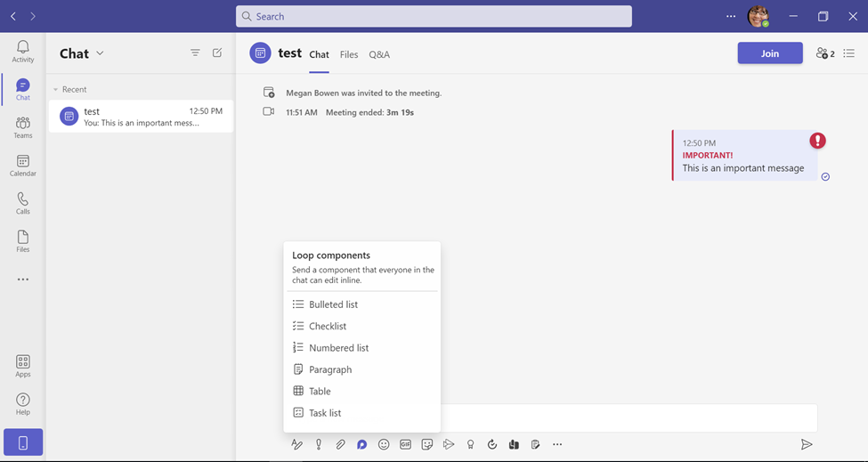Click the 'Meeting ended: 3m 19s' entry

pyautogui.click(x=369, y=112)
